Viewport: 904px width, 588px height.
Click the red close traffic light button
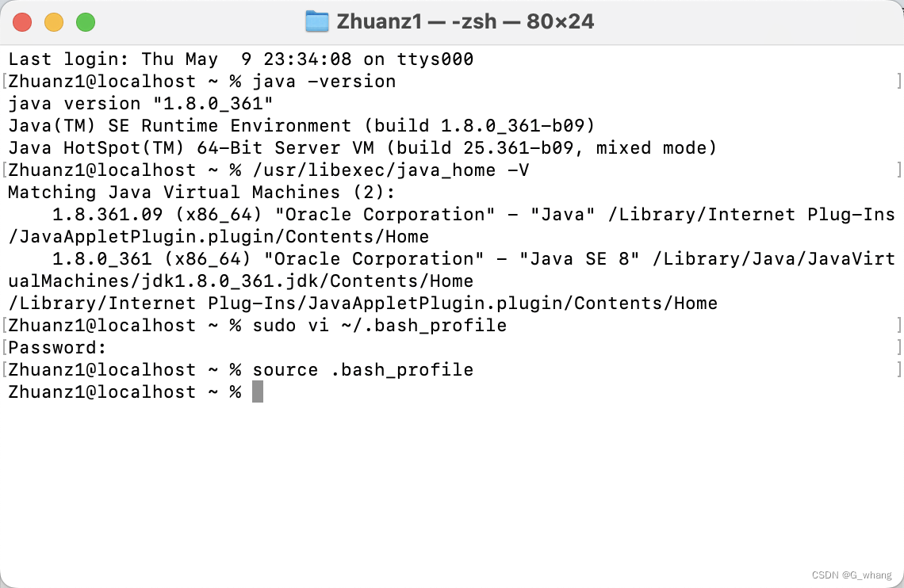coord(22,22)
